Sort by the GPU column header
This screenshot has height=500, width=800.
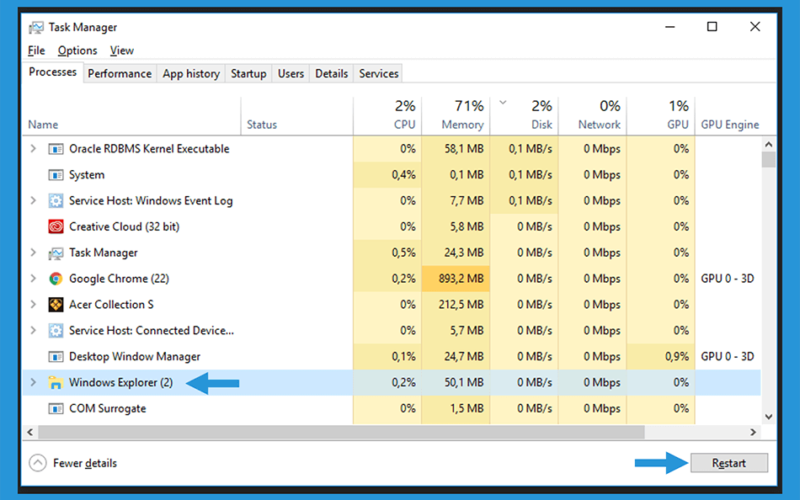661,116
